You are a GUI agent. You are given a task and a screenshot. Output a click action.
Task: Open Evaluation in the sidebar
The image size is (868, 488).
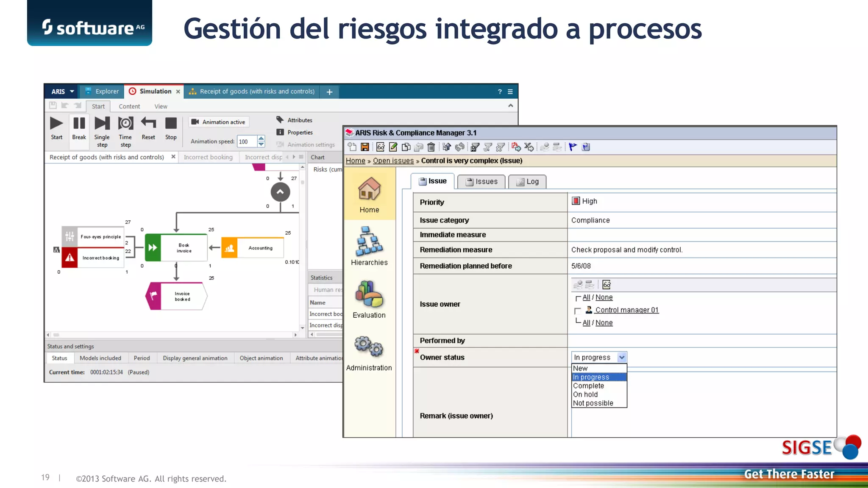[x=369, y=299]
